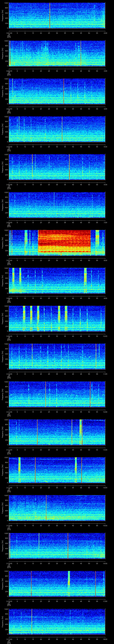Pick the 2:12:00 spectrogram panel
114x644 pixels.
pos(57,432)
